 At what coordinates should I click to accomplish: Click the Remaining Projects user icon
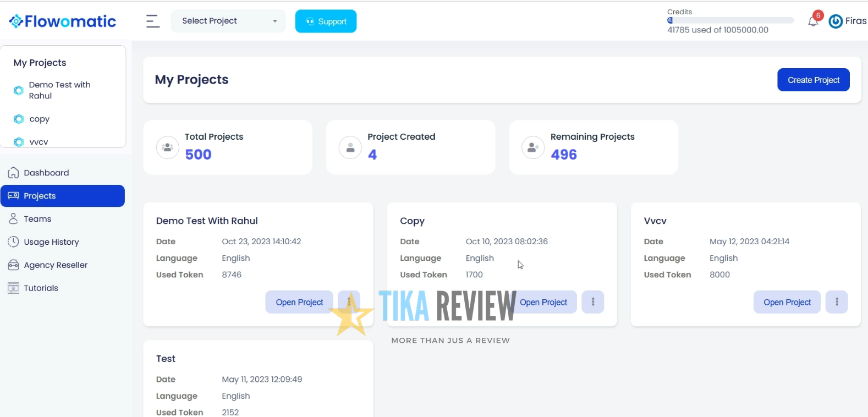[x=533, y=147]
